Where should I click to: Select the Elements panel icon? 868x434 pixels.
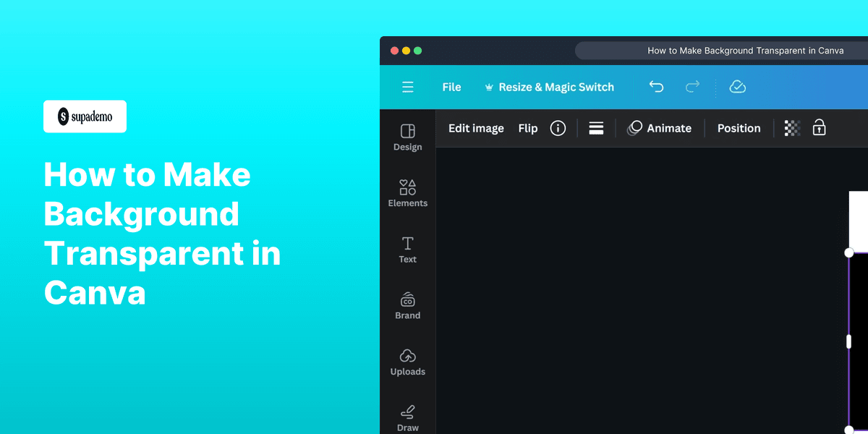pyautogui.click(x=407, y=193)
